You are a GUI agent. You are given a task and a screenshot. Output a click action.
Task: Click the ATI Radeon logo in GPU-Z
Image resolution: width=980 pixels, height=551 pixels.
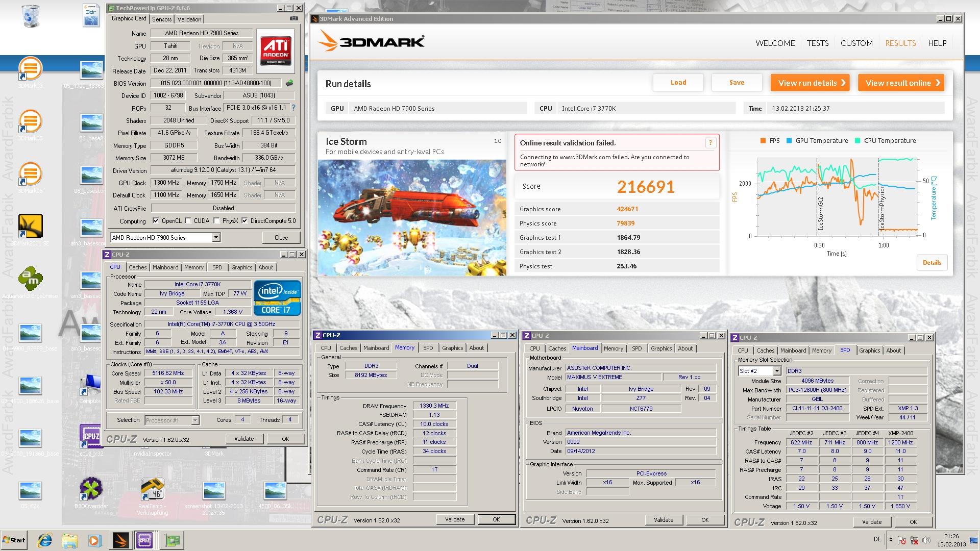coord(276,50)
